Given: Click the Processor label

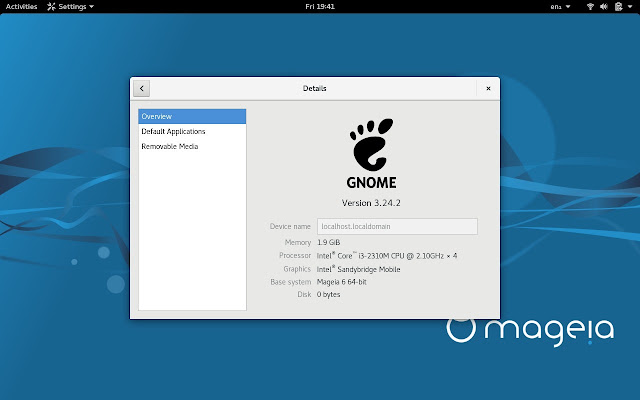Looking at the screenshot, I should (295, 256).
